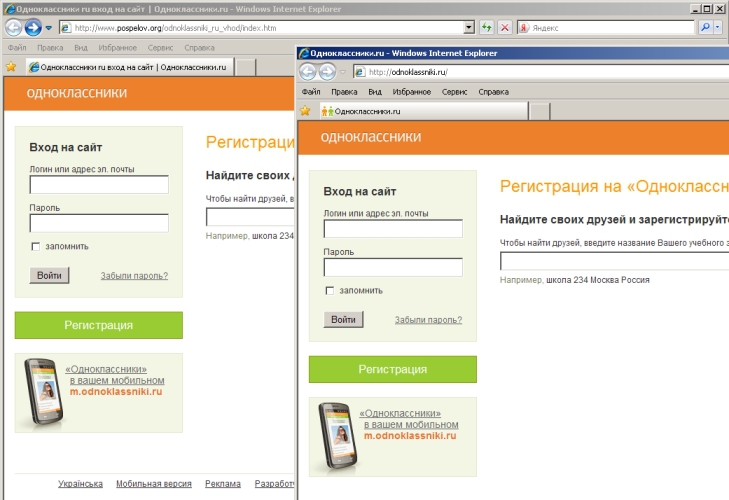Click green Регистрация button in back window

(x=99, y=325)
